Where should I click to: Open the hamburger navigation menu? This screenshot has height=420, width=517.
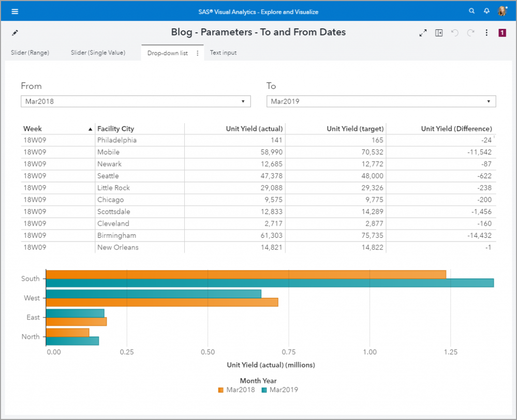click(x=14, y=11)
